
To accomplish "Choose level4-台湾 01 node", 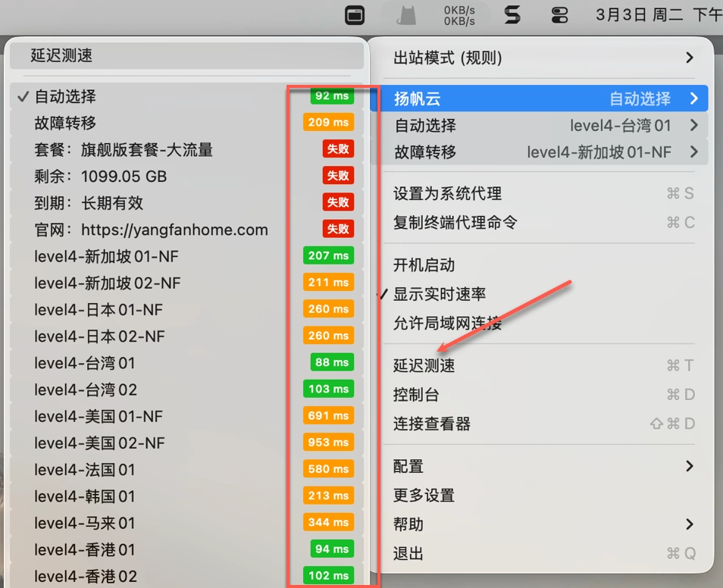I will pos(186,364).
